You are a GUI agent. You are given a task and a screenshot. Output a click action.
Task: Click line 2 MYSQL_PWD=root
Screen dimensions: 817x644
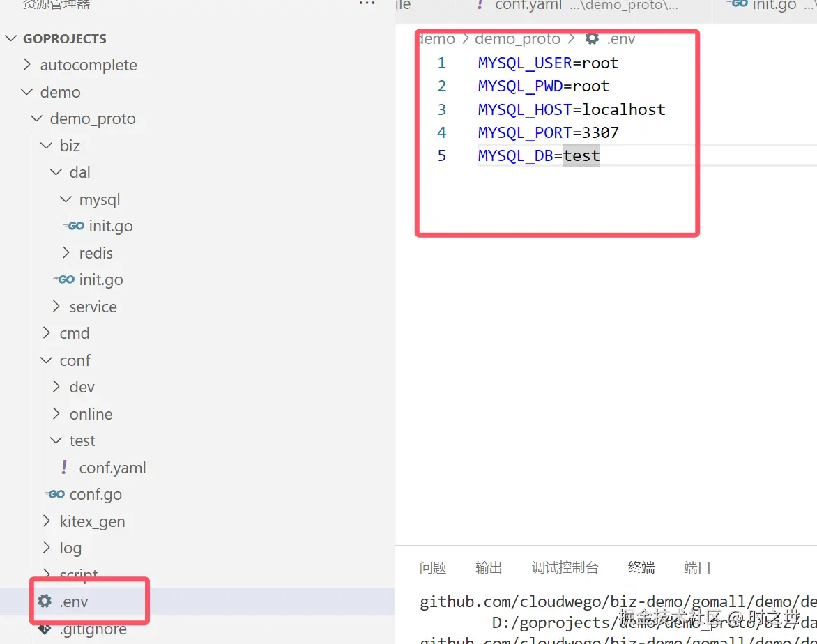pyautogui.click(x=544, y=86)
